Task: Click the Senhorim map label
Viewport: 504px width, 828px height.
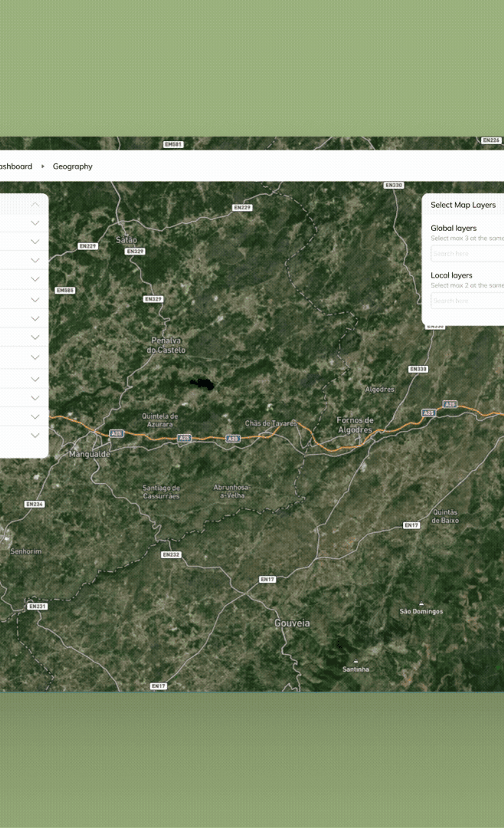Action: pos(26,551)
